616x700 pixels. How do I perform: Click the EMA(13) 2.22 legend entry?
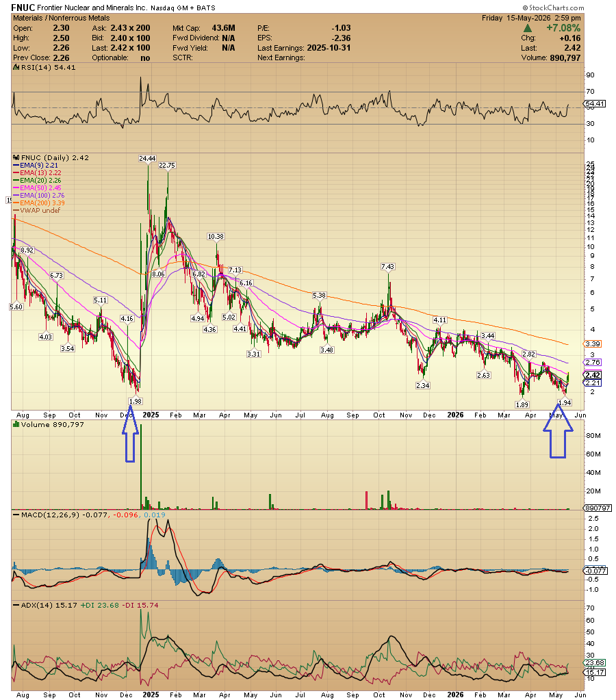38,172
